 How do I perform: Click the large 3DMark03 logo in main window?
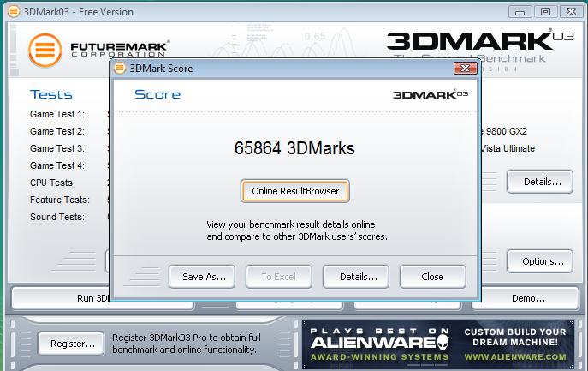coord(480,41)
